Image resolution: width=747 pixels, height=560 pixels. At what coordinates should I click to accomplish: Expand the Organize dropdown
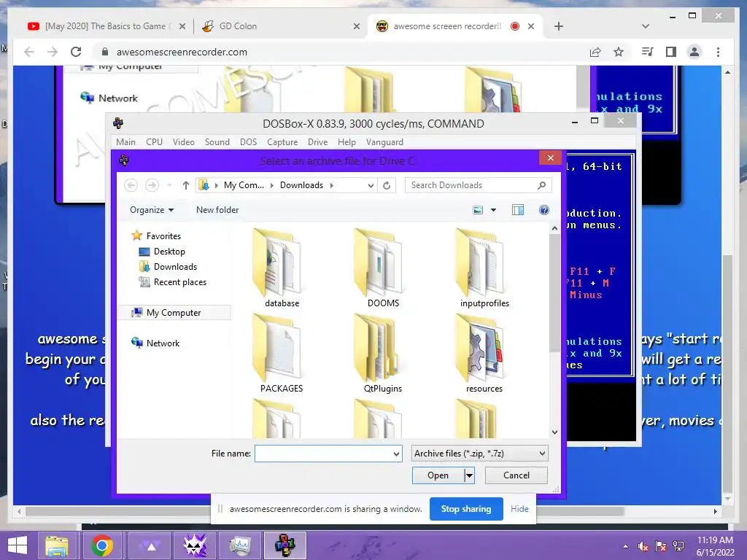click(152, 210)
